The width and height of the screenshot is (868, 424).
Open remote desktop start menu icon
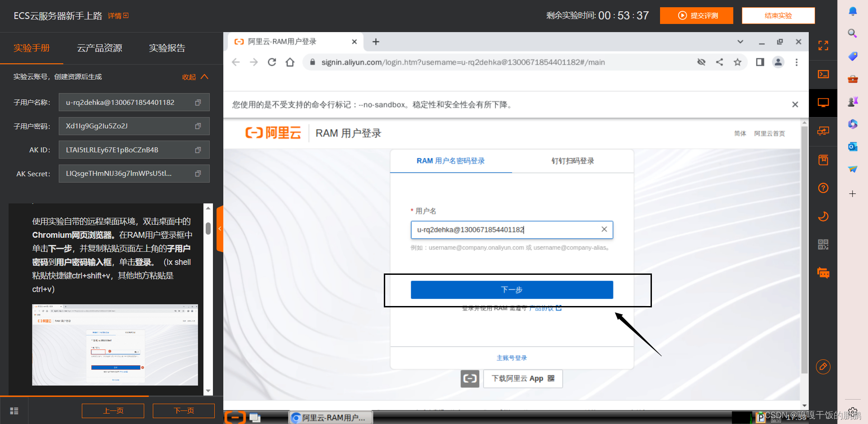pyautogui.click(x=235, y=418)
